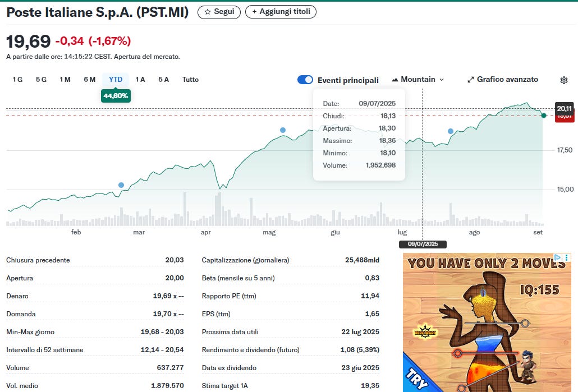Click Data ex dividendo 23 giu 2025

click(x=360, y=368)
